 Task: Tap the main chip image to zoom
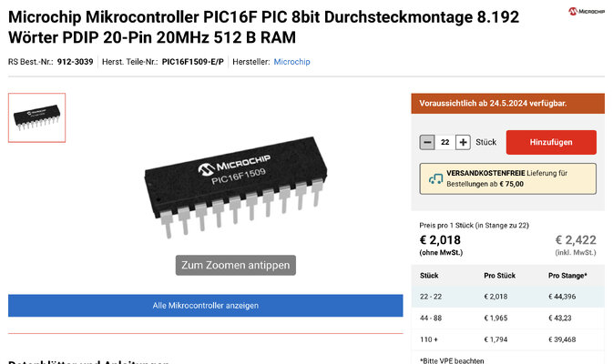coord(236,187)
